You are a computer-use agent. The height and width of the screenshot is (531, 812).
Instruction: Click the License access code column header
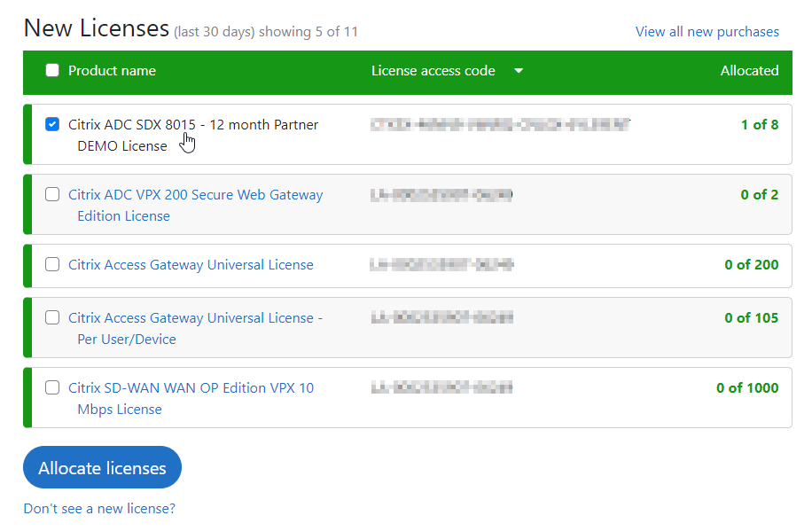[x=433, y=70]
